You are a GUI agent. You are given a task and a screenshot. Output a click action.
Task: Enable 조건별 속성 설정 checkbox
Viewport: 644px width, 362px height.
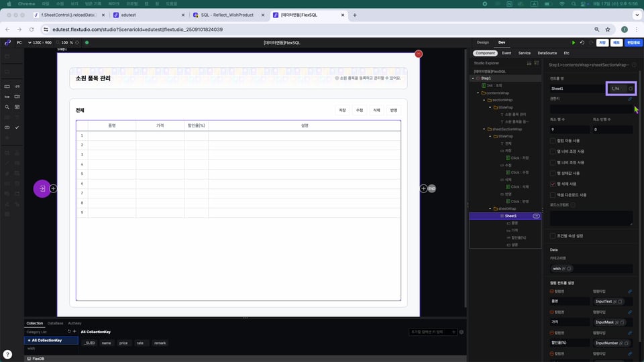tap(552, 236)
